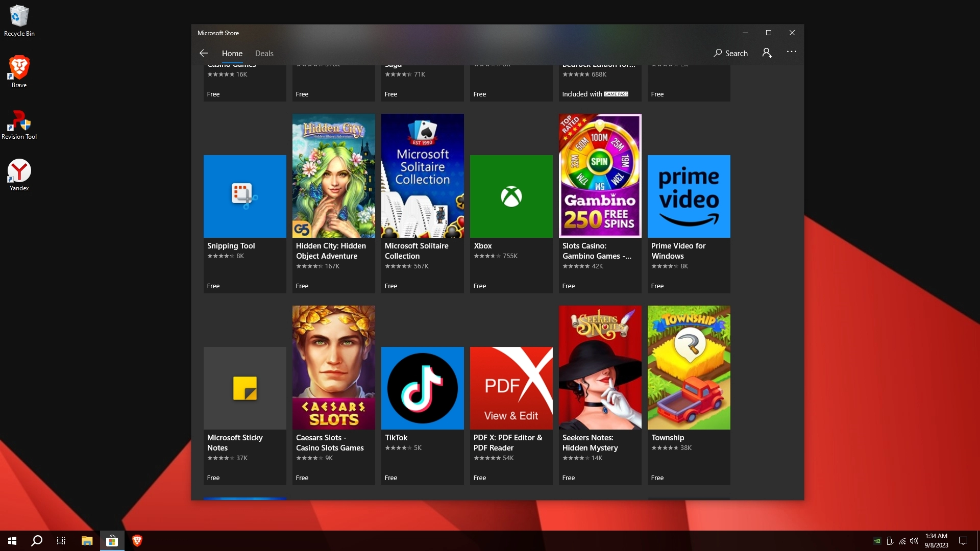Viewport: 980px width, 551px height.
Task: Switch to the Deals tab
Action: click(264, 53)
